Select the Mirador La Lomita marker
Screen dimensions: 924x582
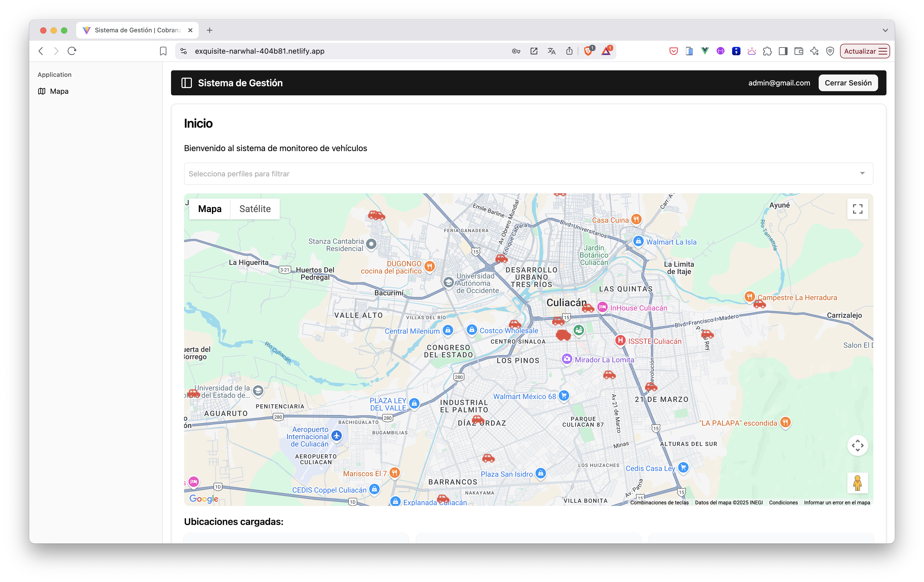coord(567,359)
